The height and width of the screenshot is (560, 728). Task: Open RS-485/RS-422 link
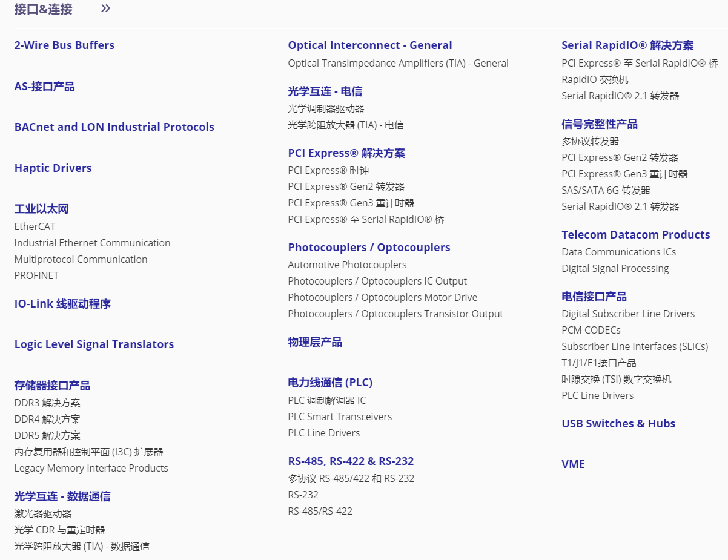coord(320,512)
